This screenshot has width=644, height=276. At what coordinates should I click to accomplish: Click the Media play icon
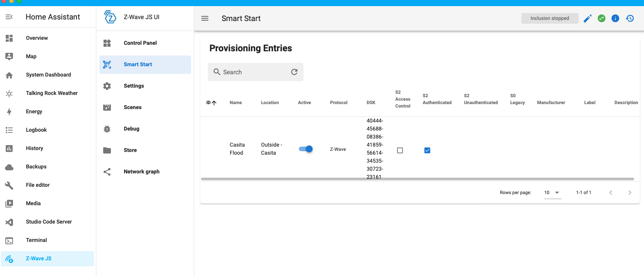9,204
